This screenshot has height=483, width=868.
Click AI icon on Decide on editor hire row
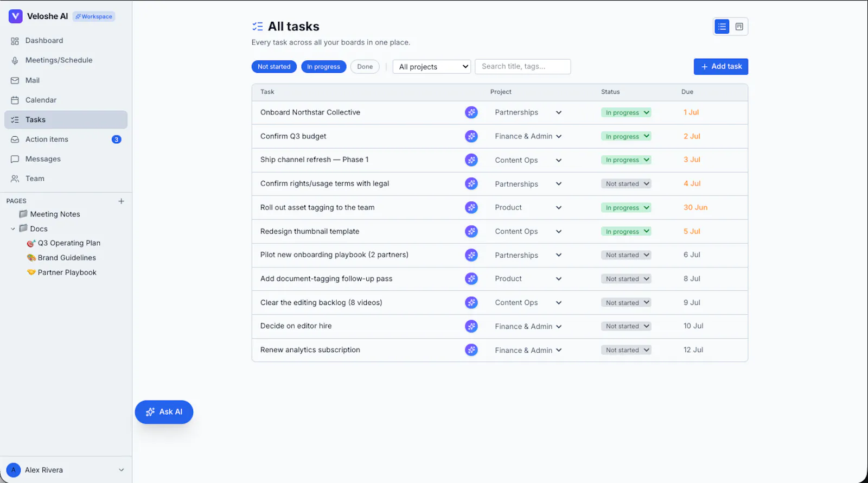pyautogui.click(x=471, y=326)
